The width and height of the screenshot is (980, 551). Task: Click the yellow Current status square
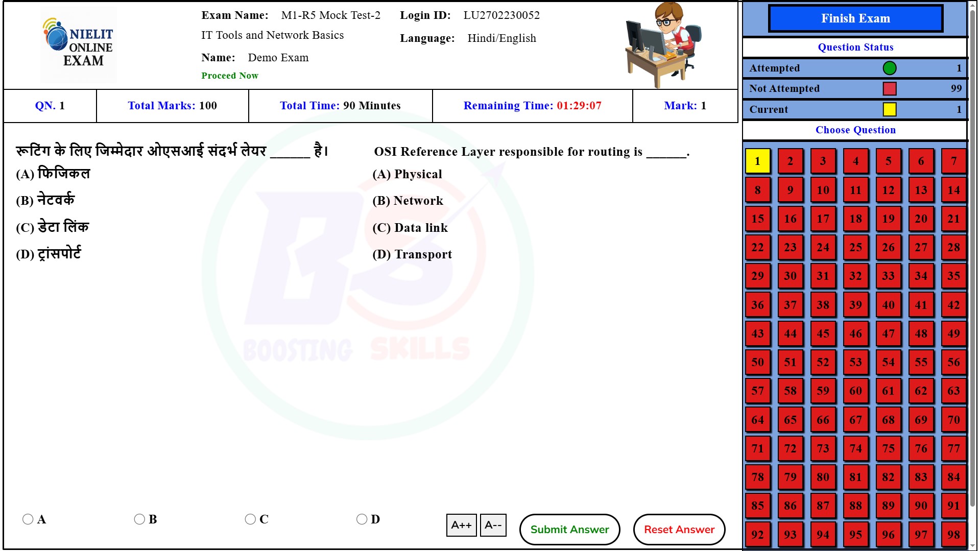pos(889,109)
